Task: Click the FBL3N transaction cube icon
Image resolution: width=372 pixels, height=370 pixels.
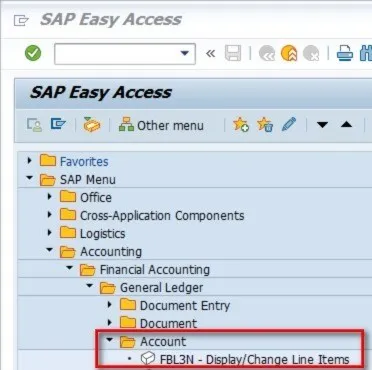Action: point(148,359)
